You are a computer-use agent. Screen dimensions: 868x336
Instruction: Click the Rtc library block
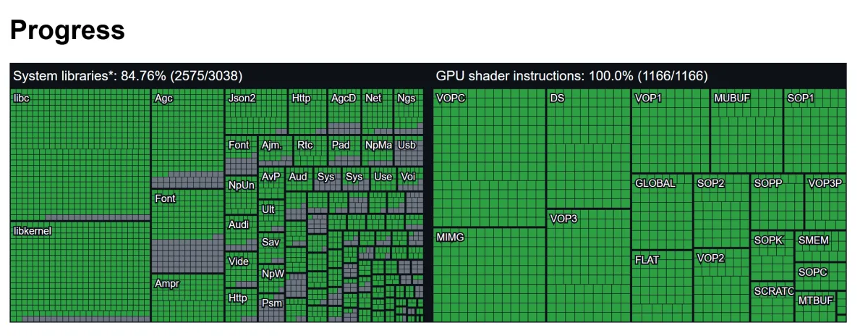(x=310, y=151)
